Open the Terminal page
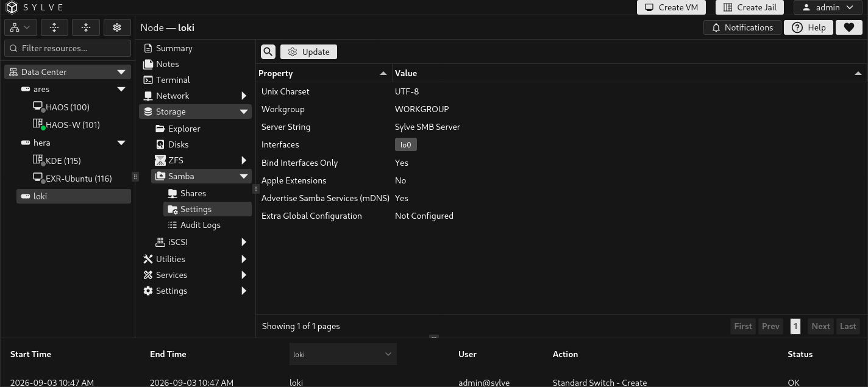The image size is (868, 387). point(173,80)
